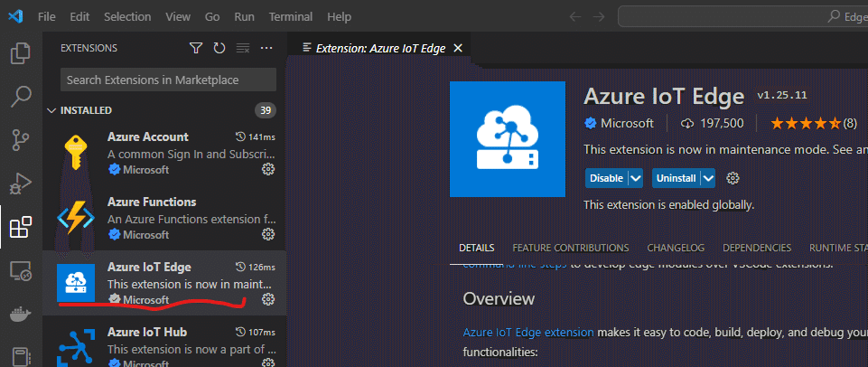Switch to the Feature Contributions tab
Viewport: 868px width, 367px height.
click(x=570, y=248)
